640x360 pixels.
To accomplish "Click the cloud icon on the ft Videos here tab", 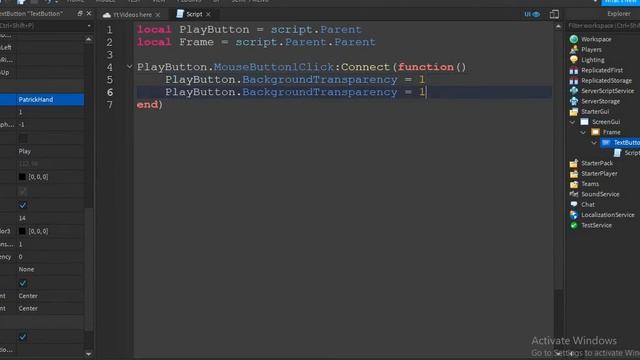I will [107, 15].
